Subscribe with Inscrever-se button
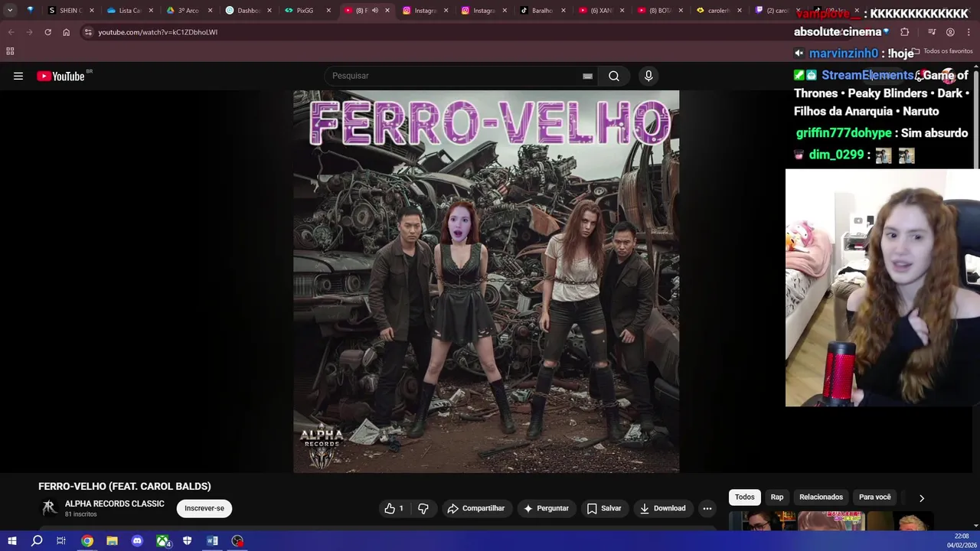980x551 pixels. [x=204, y=508]
